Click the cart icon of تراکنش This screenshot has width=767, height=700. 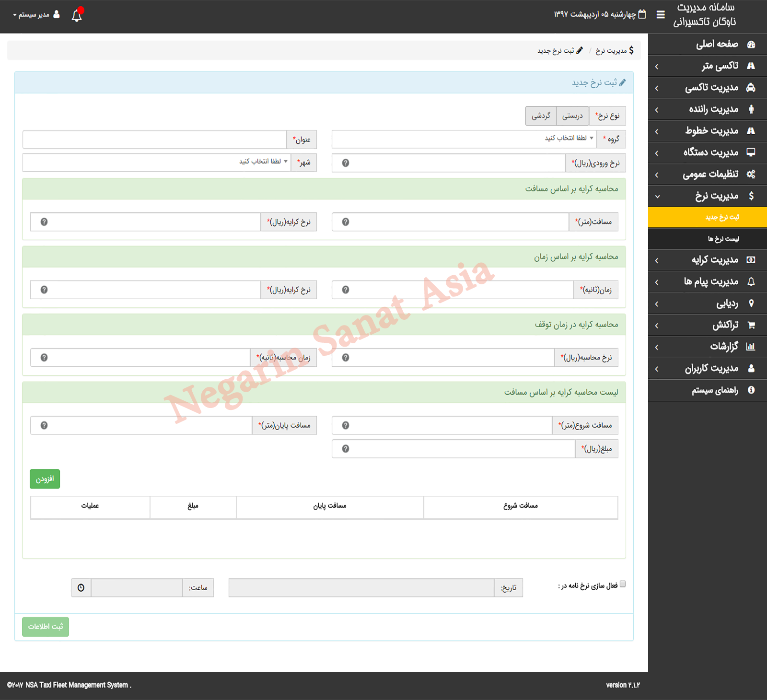pos(751,325)
